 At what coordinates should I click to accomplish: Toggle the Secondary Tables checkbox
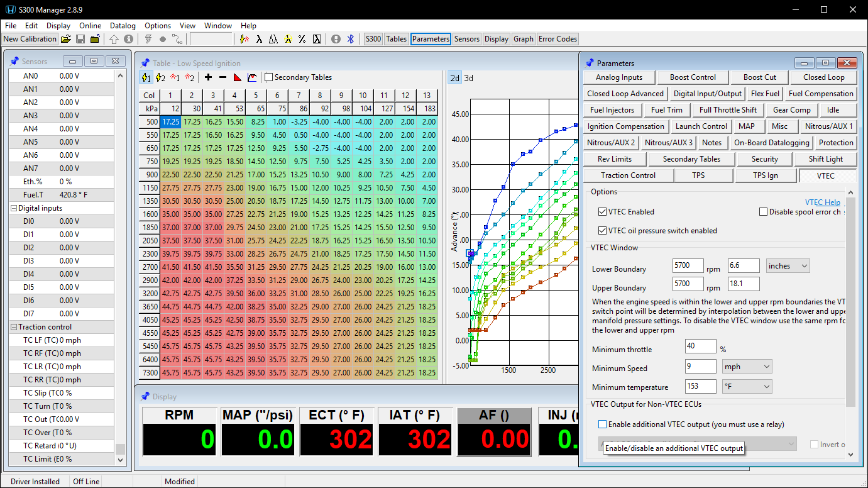click(x=269, y=77)
